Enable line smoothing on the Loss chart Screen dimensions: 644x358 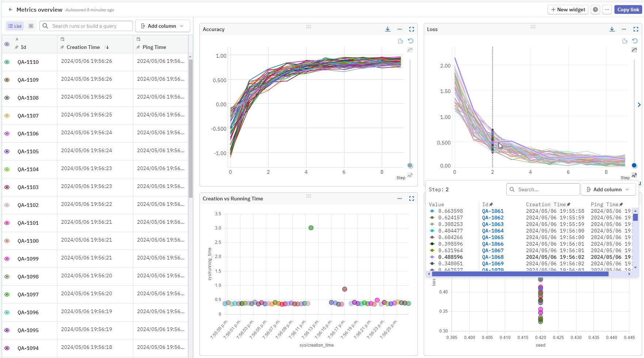(635, 50)
